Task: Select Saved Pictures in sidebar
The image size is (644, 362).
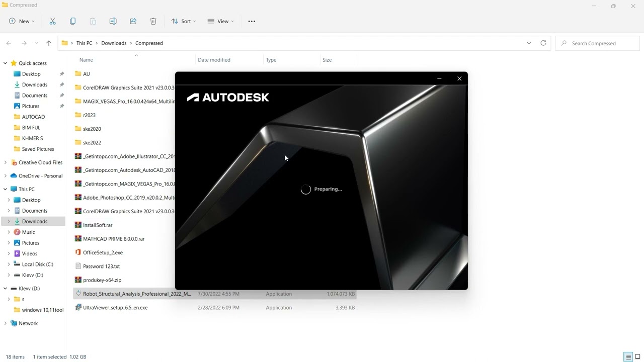Action: [x=38, y=149]
